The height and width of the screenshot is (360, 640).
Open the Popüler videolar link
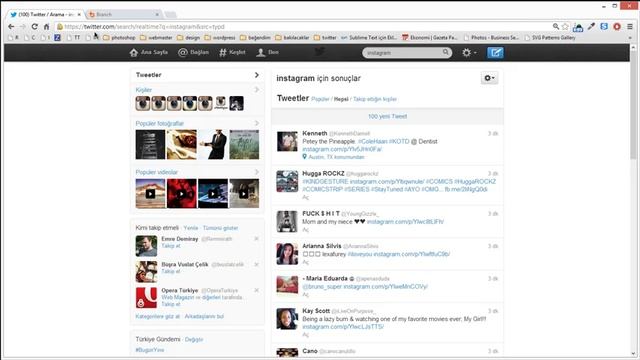[157, 172]
